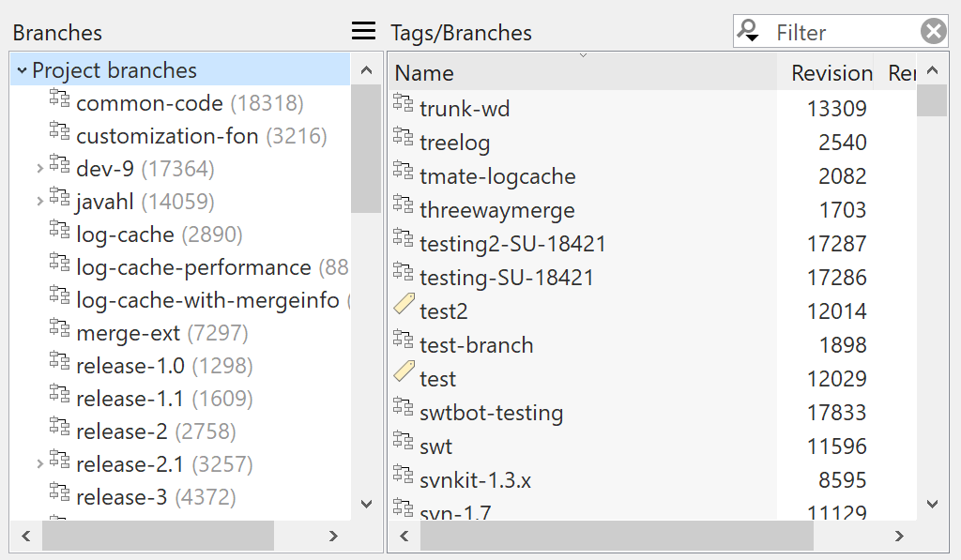
Task: Open the Branches panel hamburger menu
Action: click(x=362, y=29)
